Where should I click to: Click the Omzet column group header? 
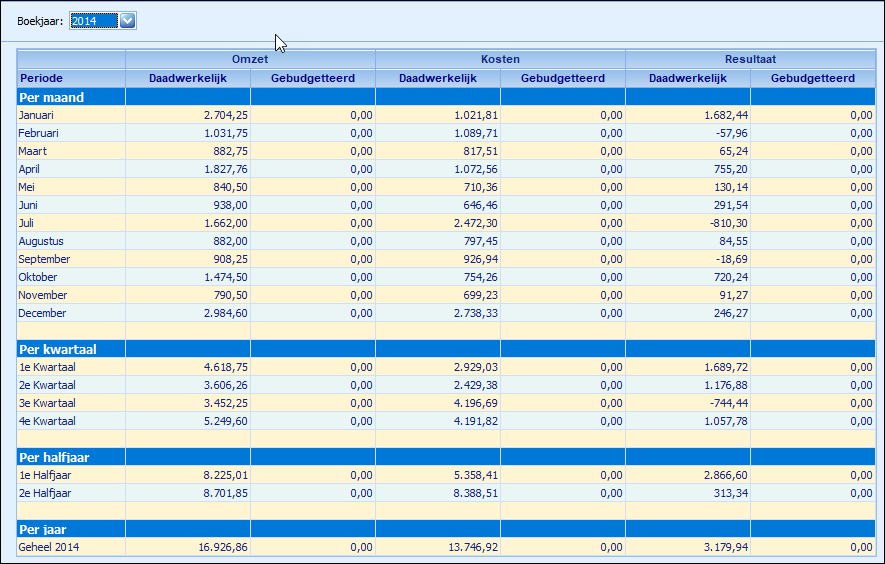(250, 59)
